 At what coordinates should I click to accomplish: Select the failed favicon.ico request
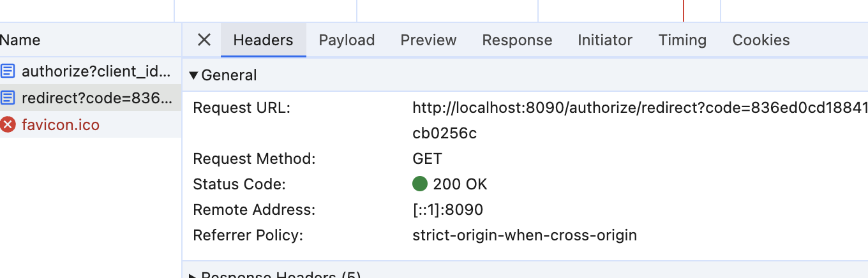[91, 124]
